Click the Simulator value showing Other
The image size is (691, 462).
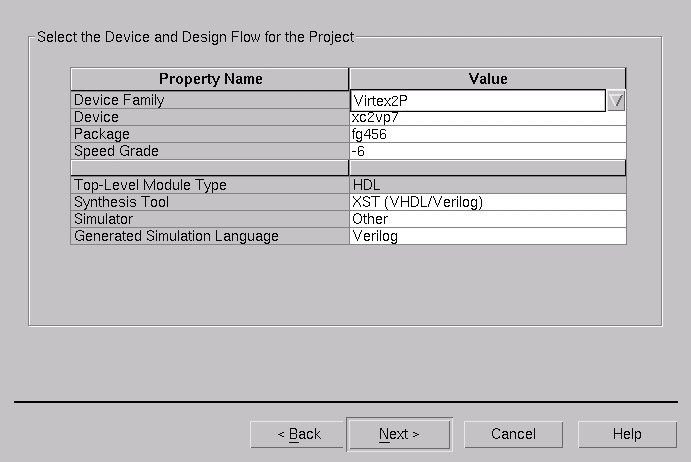click(x=487, y=220)
